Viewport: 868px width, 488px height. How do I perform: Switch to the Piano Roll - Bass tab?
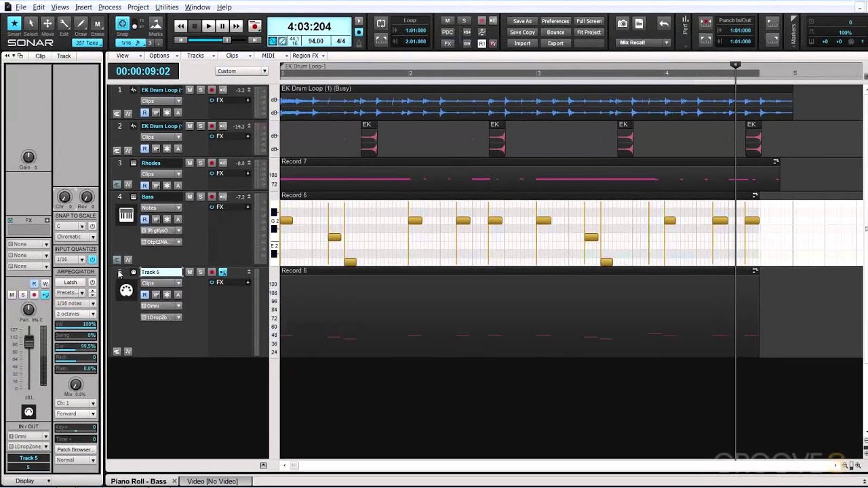[138, 481]
